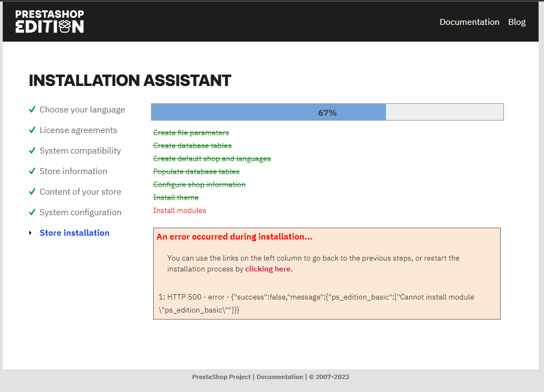Go back to License agreements step
Screen dimensions: 544x392
78,130
